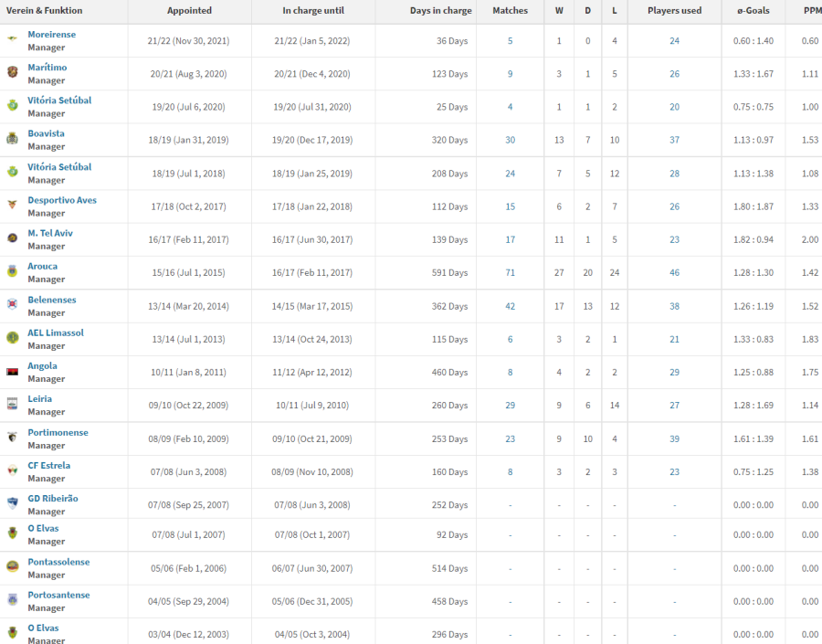
Task: Click the Leiria club crest icon
Action: point(12,403)
